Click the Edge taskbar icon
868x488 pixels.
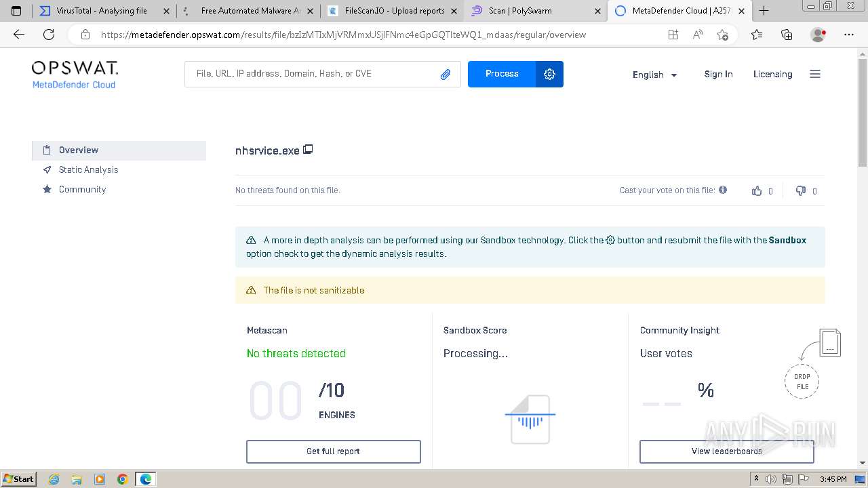(x=146, y=479)
